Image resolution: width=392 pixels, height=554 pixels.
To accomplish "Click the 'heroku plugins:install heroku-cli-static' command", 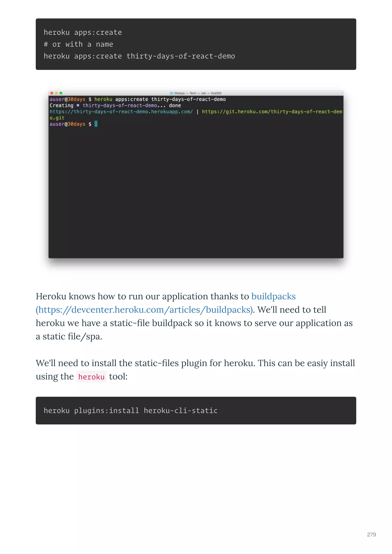I will point(131,410).
